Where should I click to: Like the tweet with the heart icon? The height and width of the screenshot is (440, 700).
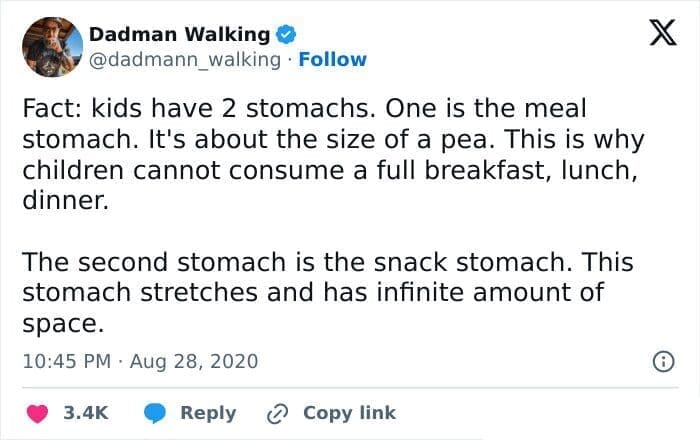click(36, 412)
